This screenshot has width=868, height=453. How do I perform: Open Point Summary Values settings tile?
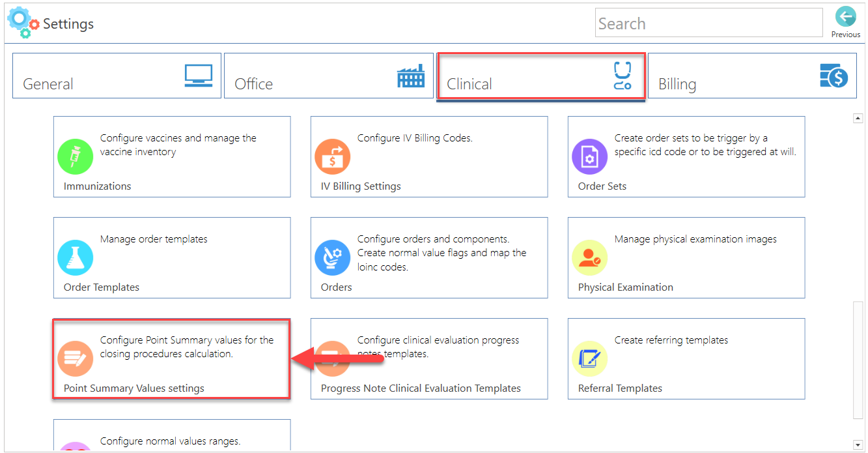coord(172,358)
